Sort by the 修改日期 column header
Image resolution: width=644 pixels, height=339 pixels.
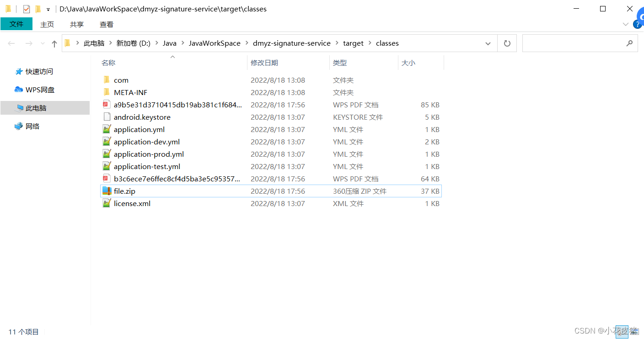pyautogui.click(x=264, y=63)
